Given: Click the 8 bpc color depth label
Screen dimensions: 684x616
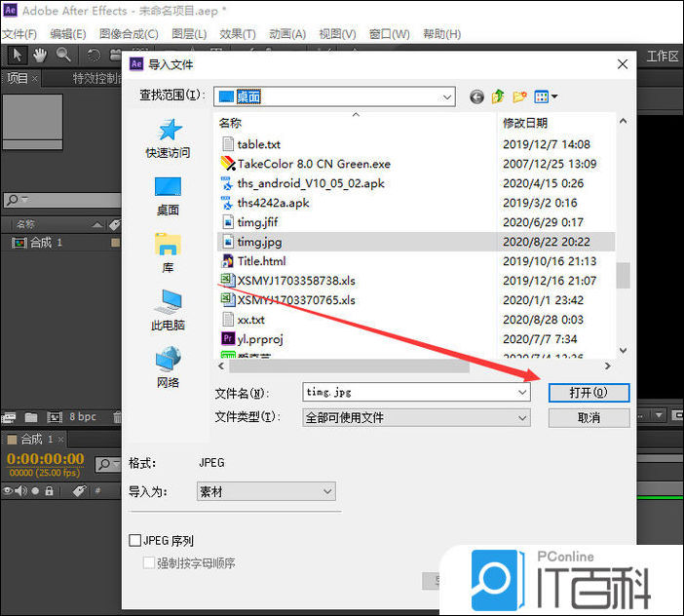Looking at the screenshot, I should pos(83,416).
